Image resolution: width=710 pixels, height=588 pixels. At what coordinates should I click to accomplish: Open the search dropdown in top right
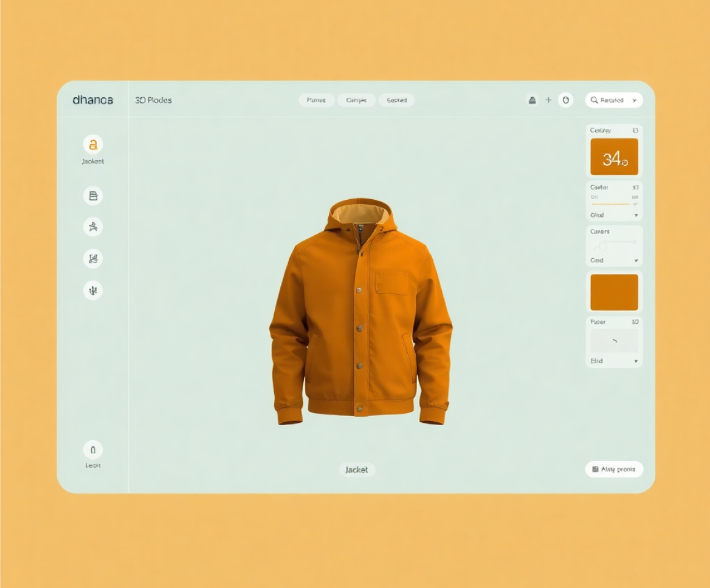pyautogui.click(x=613, y=100)
